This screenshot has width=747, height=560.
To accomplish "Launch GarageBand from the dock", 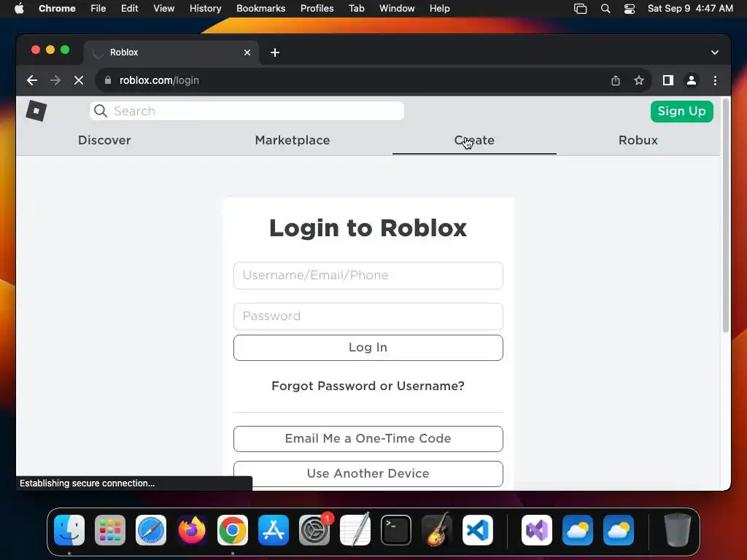I will tap(437, 530).
